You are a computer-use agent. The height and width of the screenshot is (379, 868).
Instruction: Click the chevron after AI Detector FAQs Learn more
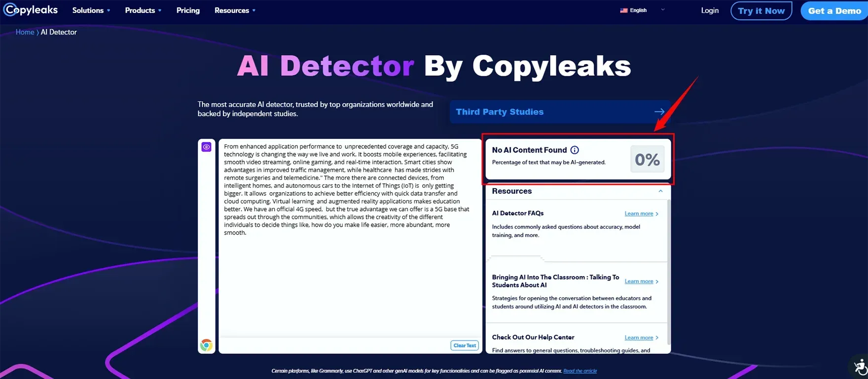point(657,214)
